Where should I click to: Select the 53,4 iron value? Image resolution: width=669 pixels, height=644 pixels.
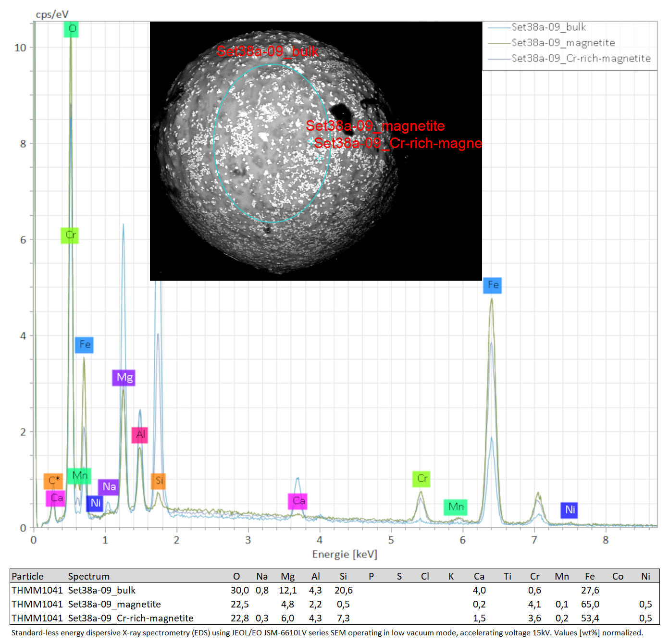click(x=590, y=618)
